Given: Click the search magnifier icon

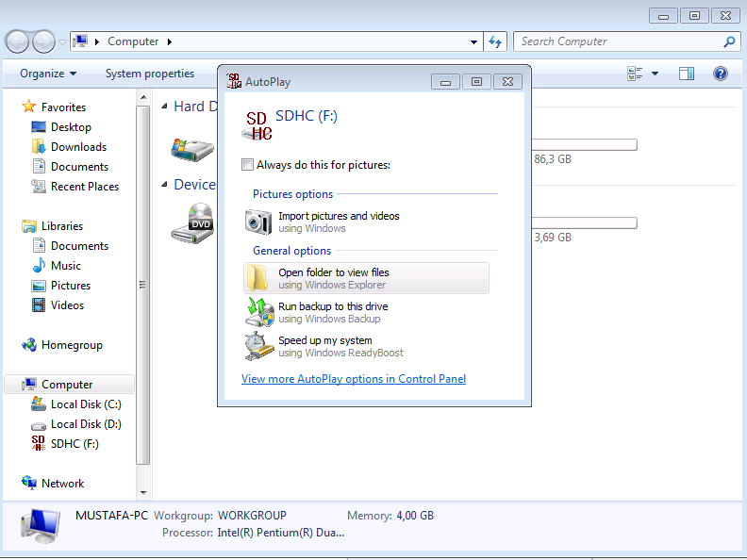Looking at the screenshot, I should coord(729,41).
